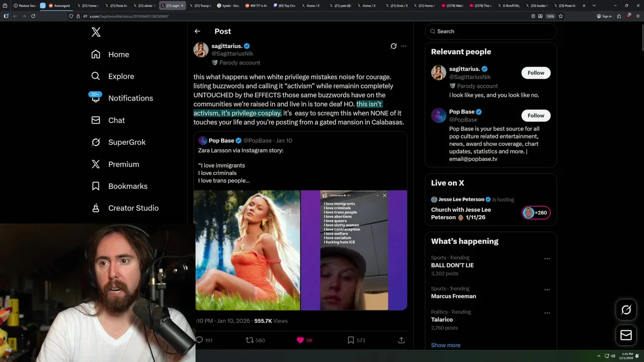Show hidden system tray icons
The width and height of the screenshot is (644, 362).
click(599, 356)
